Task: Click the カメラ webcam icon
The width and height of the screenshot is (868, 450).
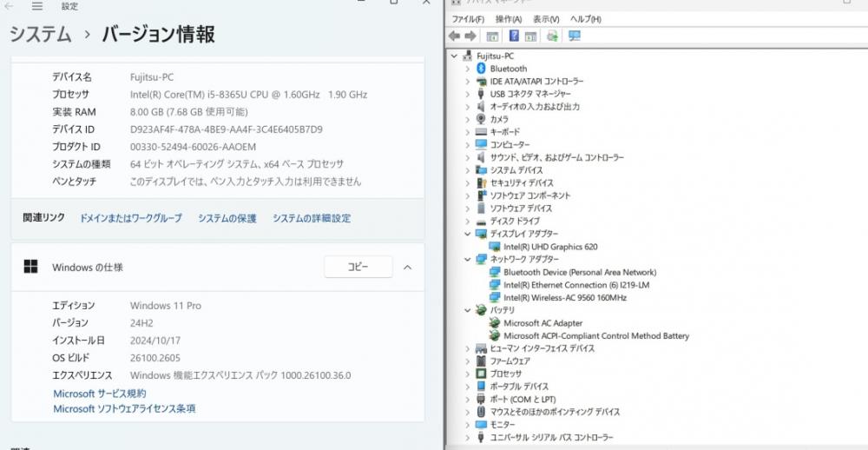Action: (x=481, y=119)
